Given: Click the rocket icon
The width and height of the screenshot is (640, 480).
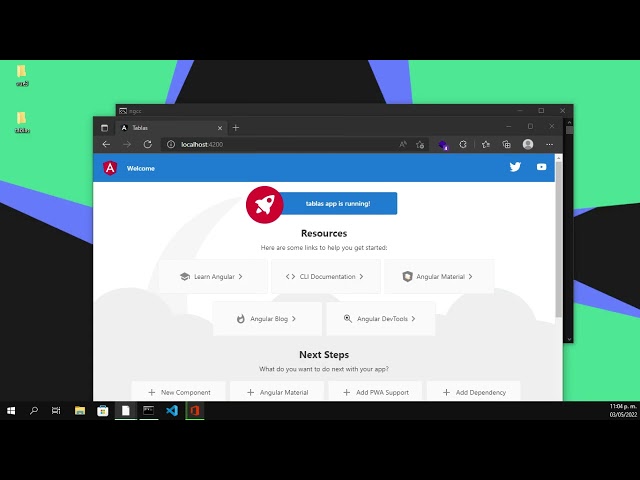Looking at the screenshot, I should coord(264,205).
